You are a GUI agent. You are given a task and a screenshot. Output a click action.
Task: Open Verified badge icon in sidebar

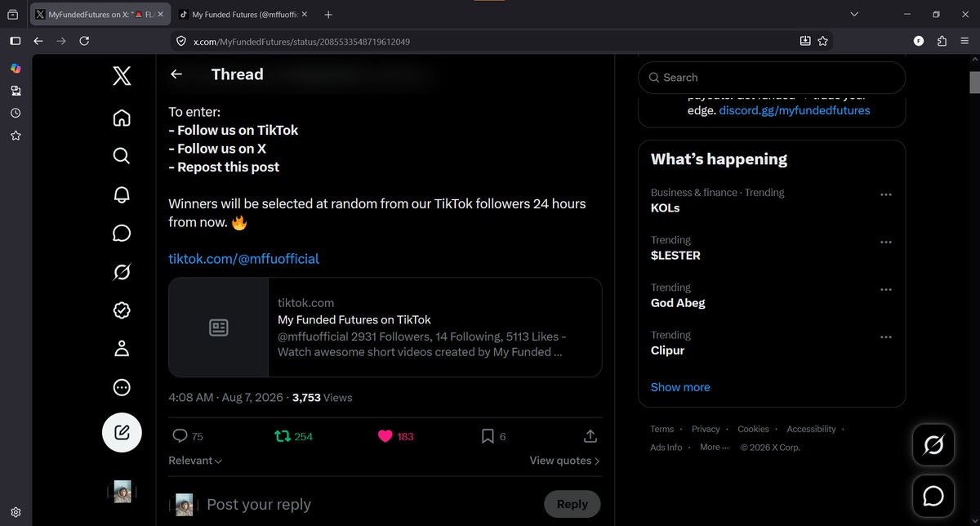click(122, 310)
